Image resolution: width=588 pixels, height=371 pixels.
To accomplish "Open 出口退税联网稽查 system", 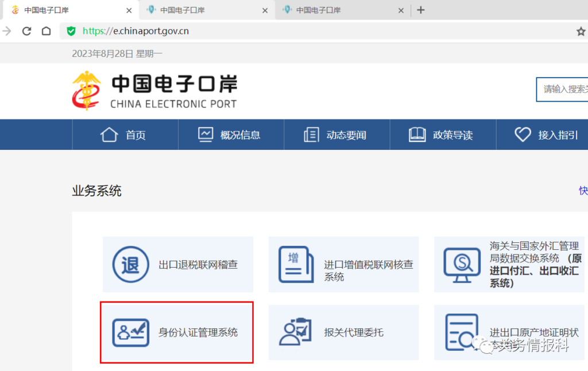I will [178, 264].
